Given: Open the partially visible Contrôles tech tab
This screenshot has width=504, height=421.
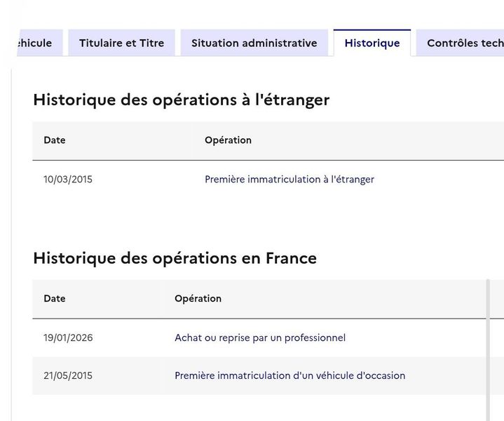Looking at the screenshot, I should (461, 43).
